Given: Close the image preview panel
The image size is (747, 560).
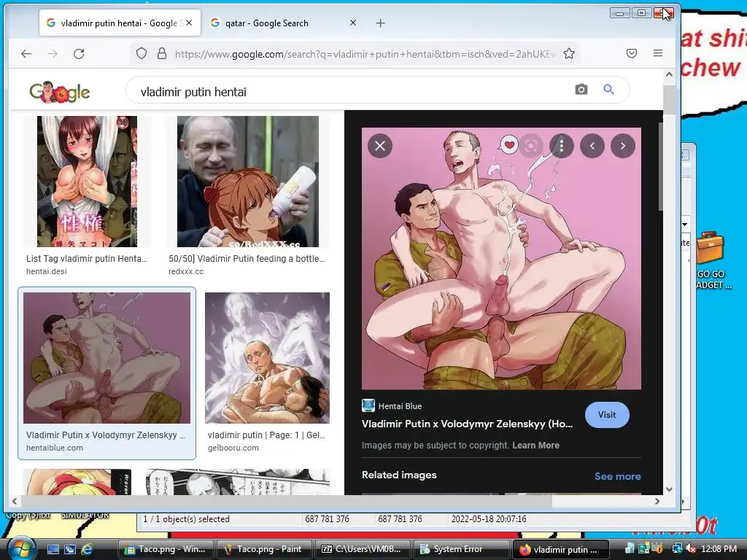Looking at the screenshot, I should pos(380,146).
